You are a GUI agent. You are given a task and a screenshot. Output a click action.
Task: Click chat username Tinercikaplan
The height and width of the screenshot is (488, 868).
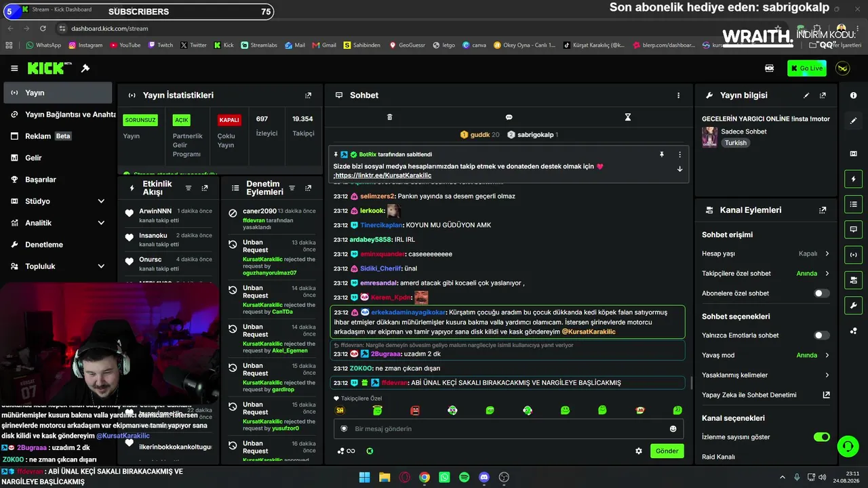pyautogui.click(x=380, y=225)
